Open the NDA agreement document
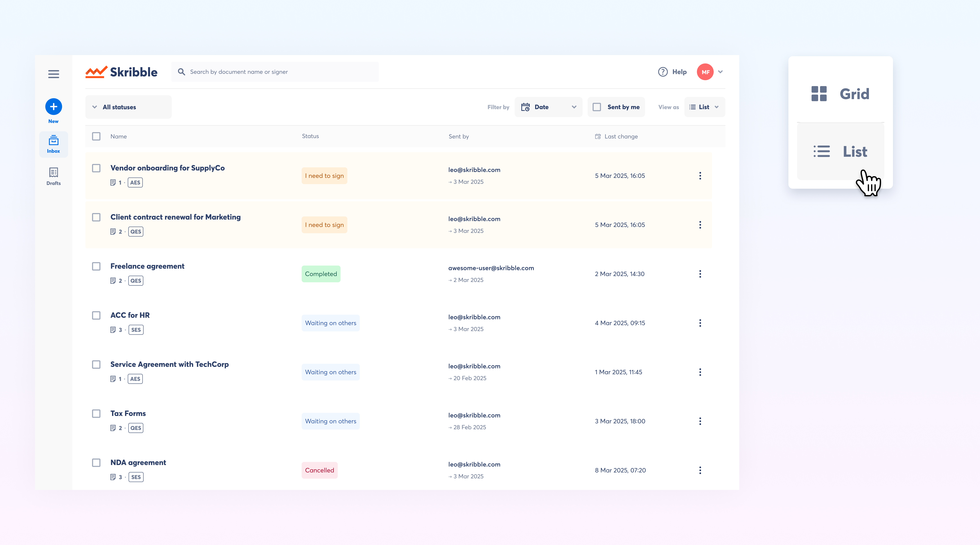Image resolution: width=980 pixels, height=545 pixels. pyautogui.click(x=138, y=463)
